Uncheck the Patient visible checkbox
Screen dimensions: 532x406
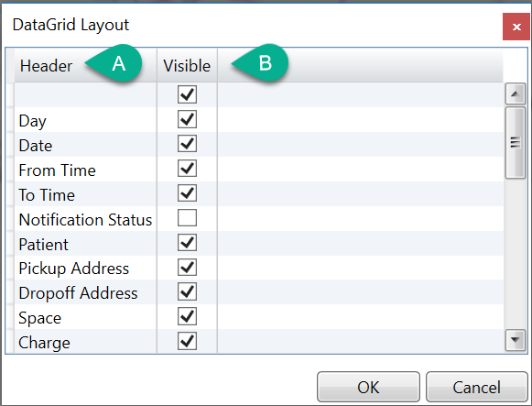(x=187, y=243)
